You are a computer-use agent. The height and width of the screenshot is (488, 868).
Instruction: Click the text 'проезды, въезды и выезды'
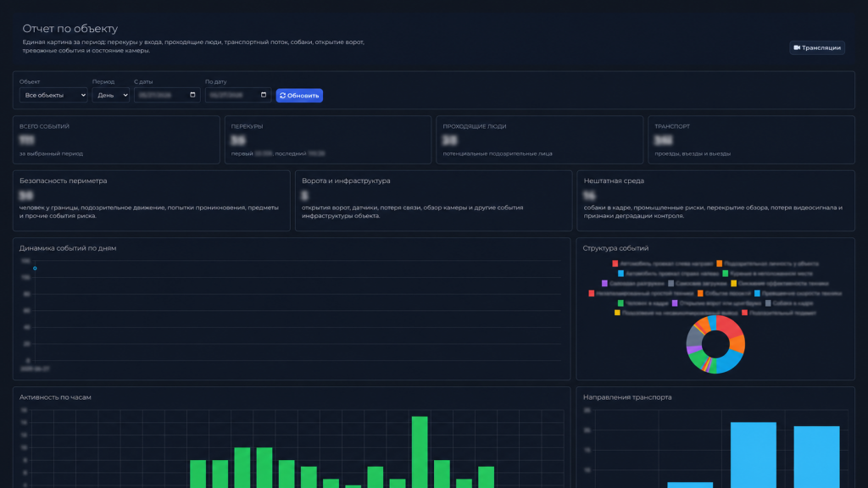693,154
